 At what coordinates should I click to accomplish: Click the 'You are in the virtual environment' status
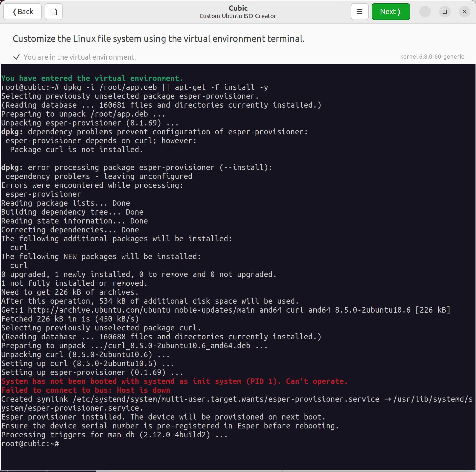(x=79, y=57)
